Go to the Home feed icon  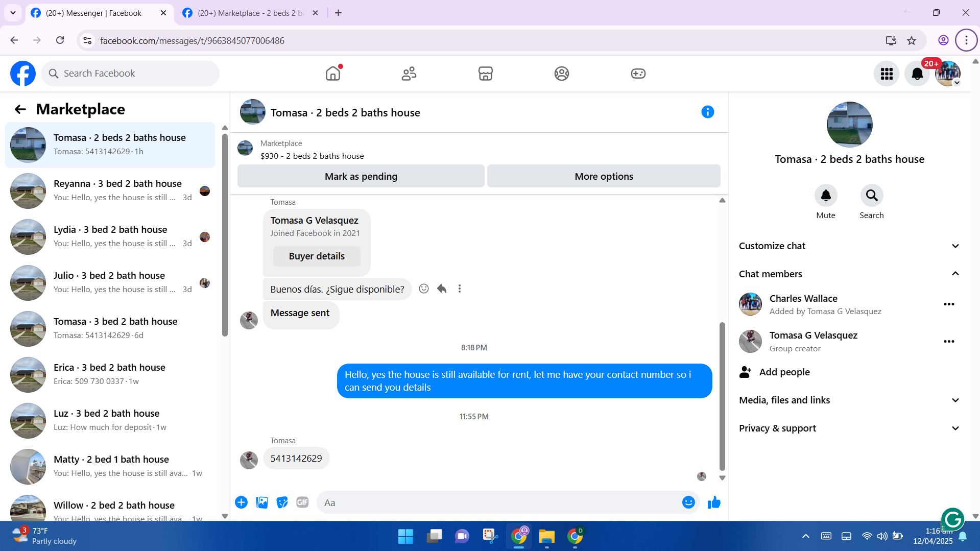(333, 74)
